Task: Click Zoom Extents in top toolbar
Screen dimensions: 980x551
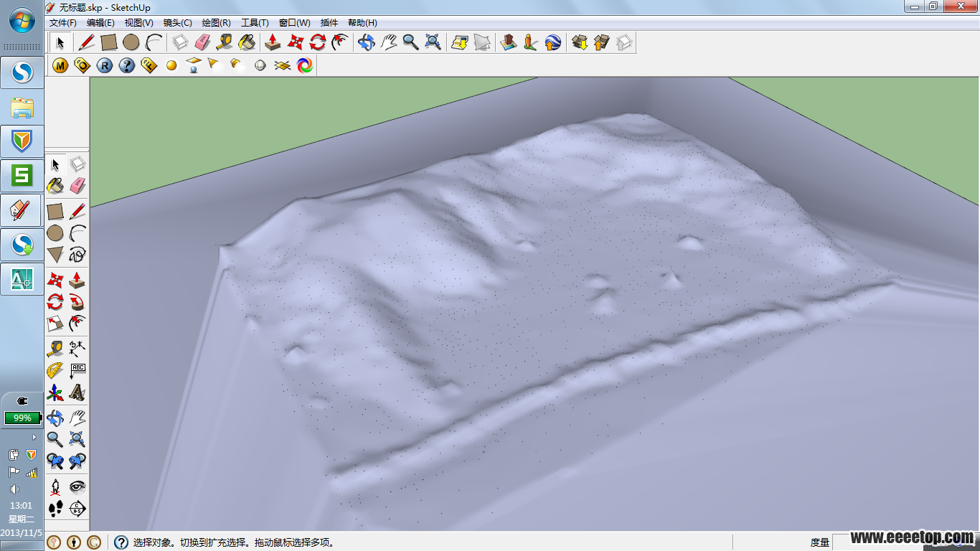Action: [433, 42]
